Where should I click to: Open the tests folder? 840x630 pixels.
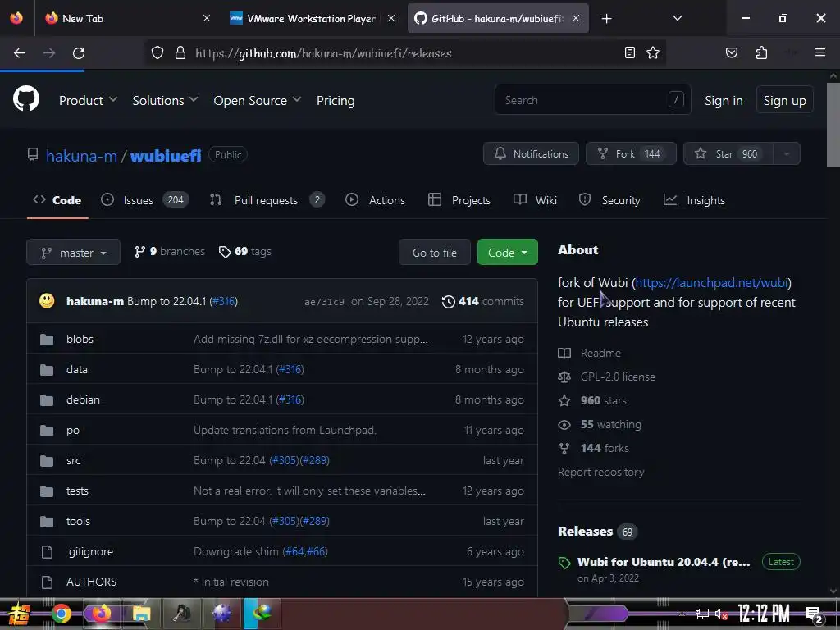(x=77, y=491)
